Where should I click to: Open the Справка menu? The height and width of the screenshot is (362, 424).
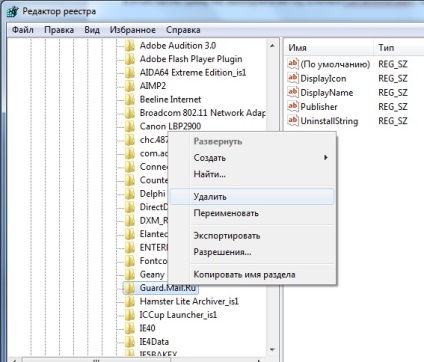tap(183, 30)
